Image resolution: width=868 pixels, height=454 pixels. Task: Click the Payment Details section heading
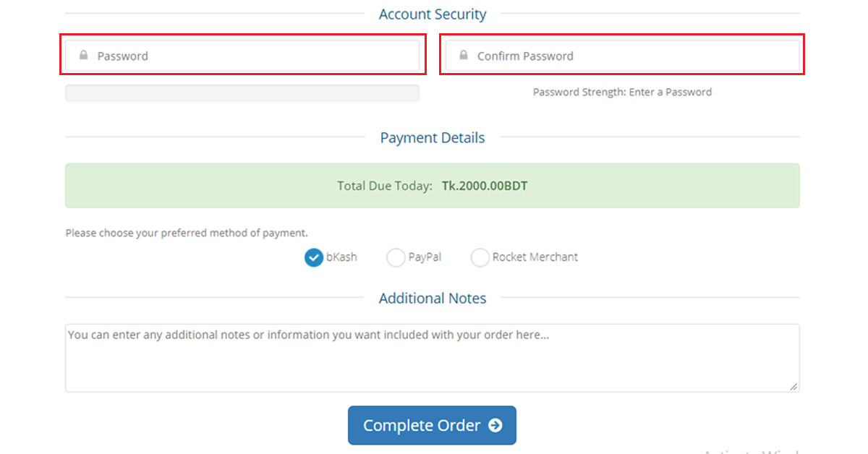(x=432, y=137)
